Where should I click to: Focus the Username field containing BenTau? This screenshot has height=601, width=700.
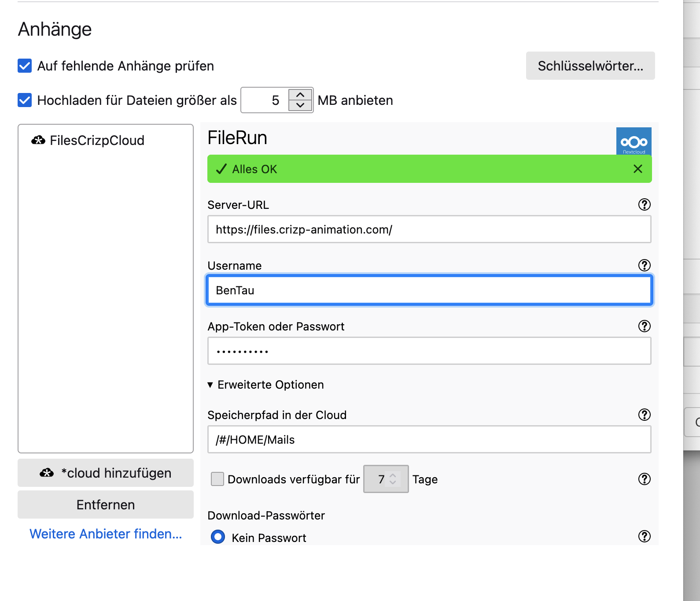[429, 290]
